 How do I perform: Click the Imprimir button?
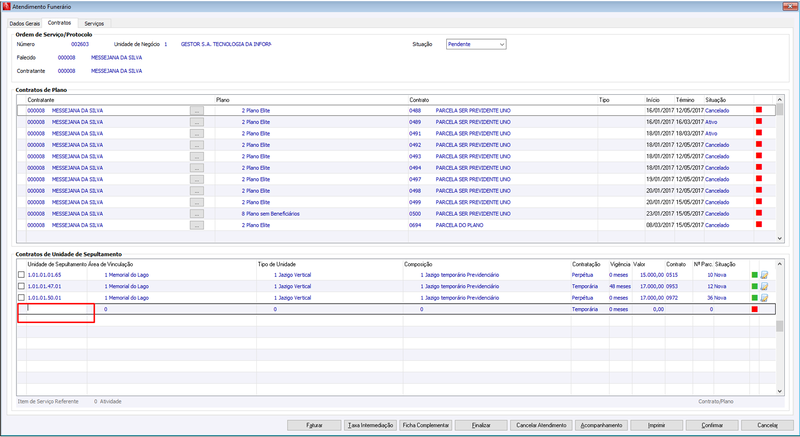point(657,425)
